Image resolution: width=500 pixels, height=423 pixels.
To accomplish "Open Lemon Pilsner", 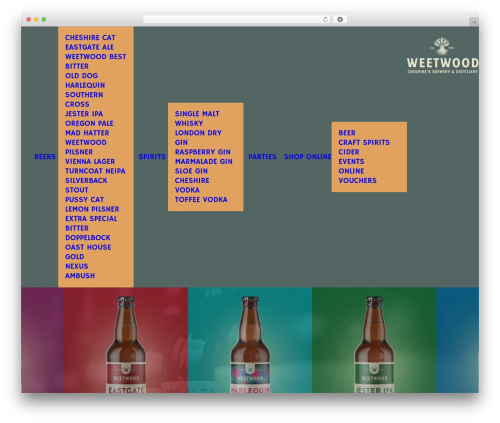I will pos(92,209).
